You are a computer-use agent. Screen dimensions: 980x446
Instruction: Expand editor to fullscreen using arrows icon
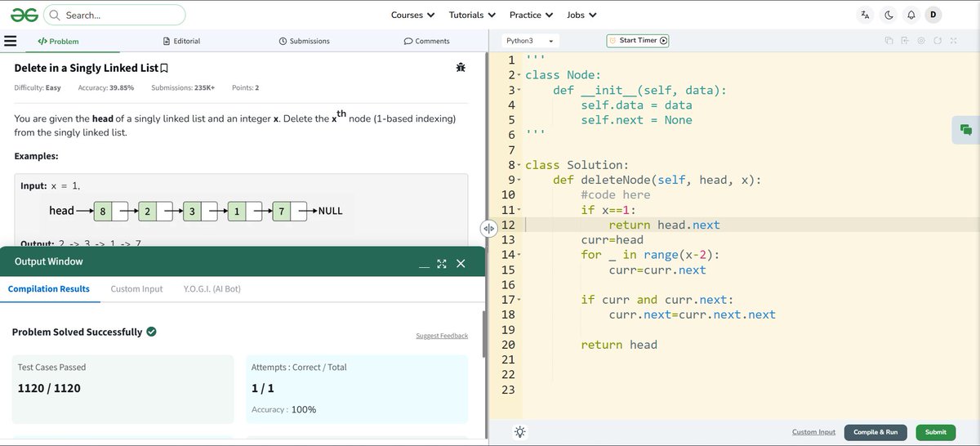tap(953, 41)
